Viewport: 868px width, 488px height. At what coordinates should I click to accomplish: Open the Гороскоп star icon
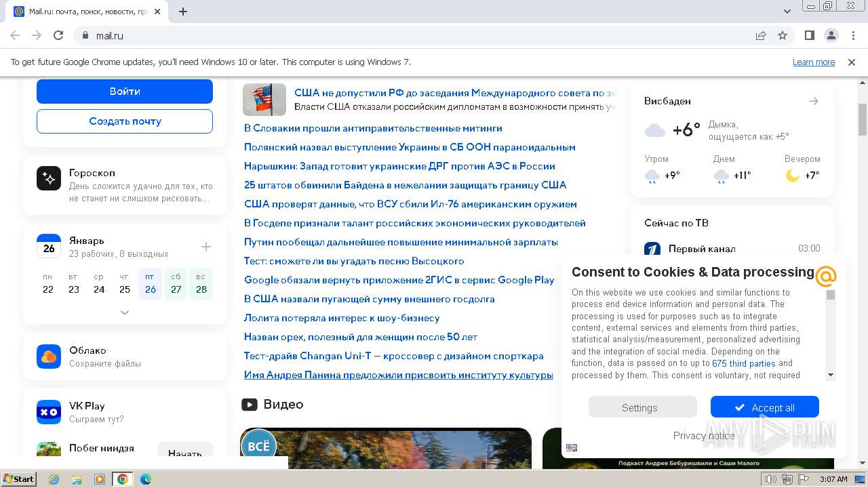(49, 178)
